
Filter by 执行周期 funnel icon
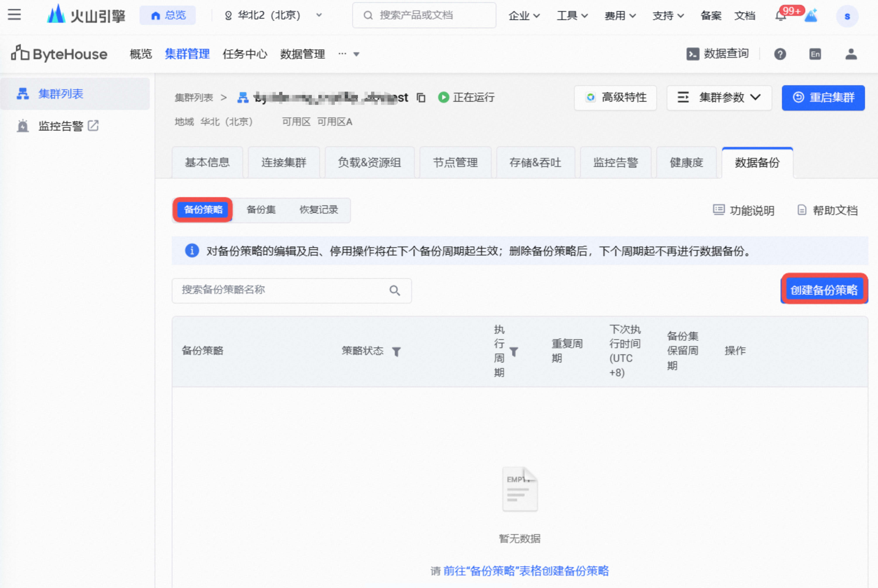coord(514,351)
